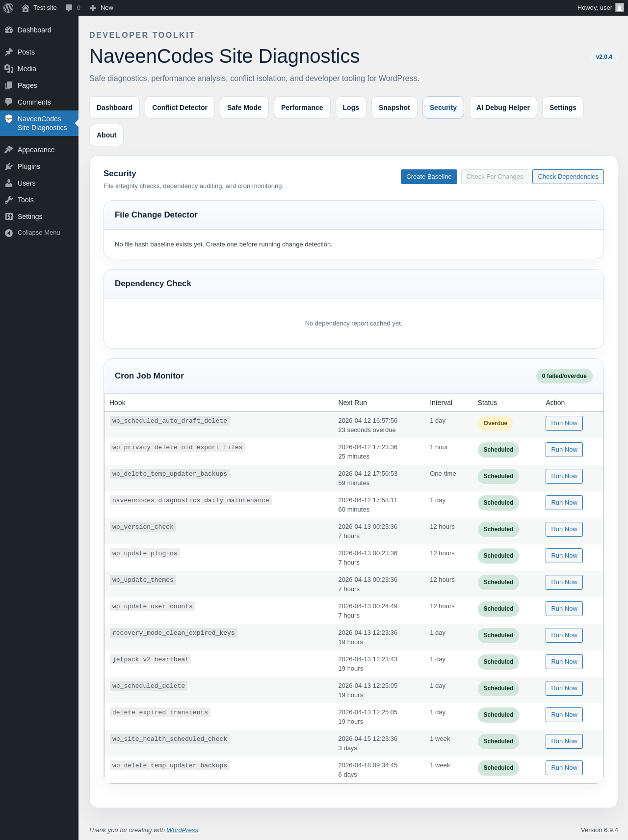Image resolution: width=628 pixels, height=840 pixels.
Task: Click the 0 failed/overdue badge
Action: coord(564,376)
